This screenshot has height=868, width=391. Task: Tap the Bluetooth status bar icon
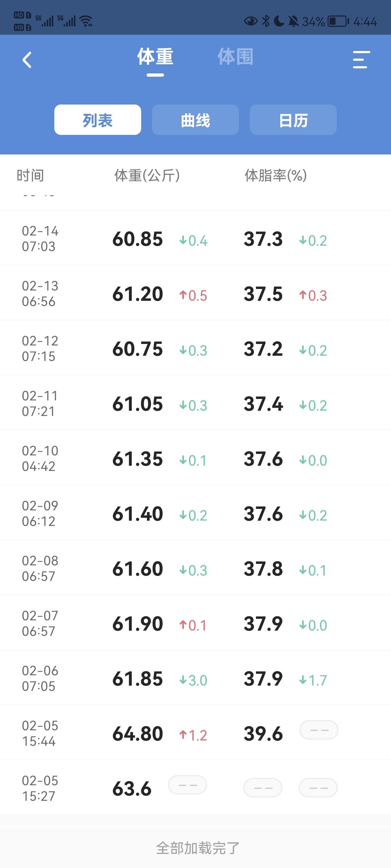tap(266, 21)
